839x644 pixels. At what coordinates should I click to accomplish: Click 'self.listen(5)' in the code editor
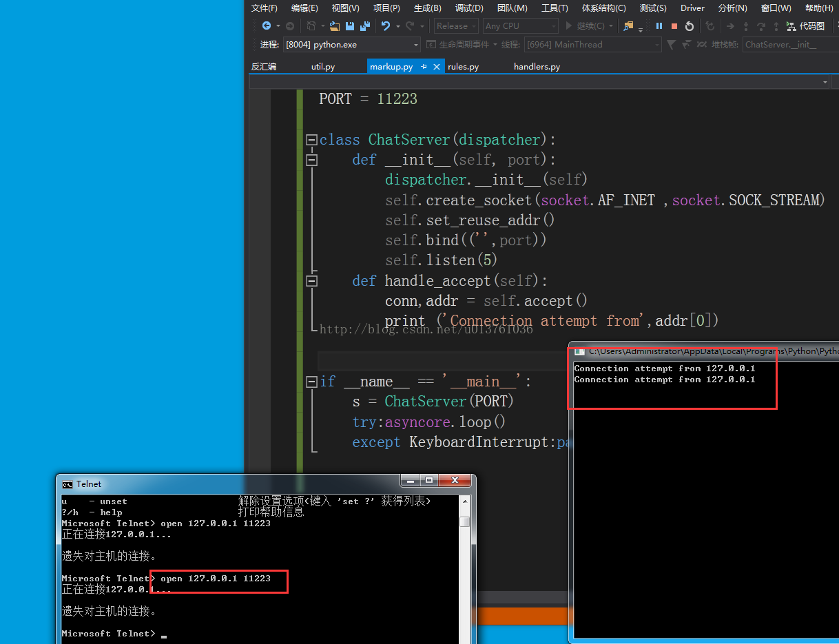[441, 260]
